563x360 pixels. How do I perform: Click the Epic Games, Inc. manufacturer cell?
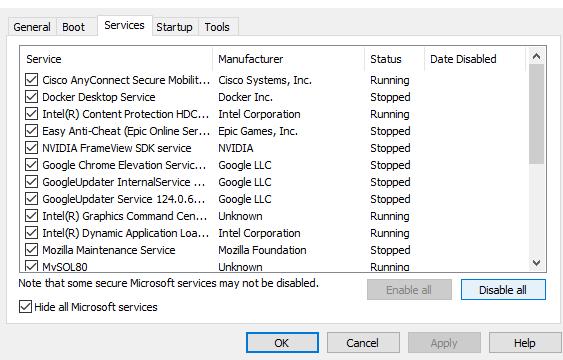pos(258,131)
